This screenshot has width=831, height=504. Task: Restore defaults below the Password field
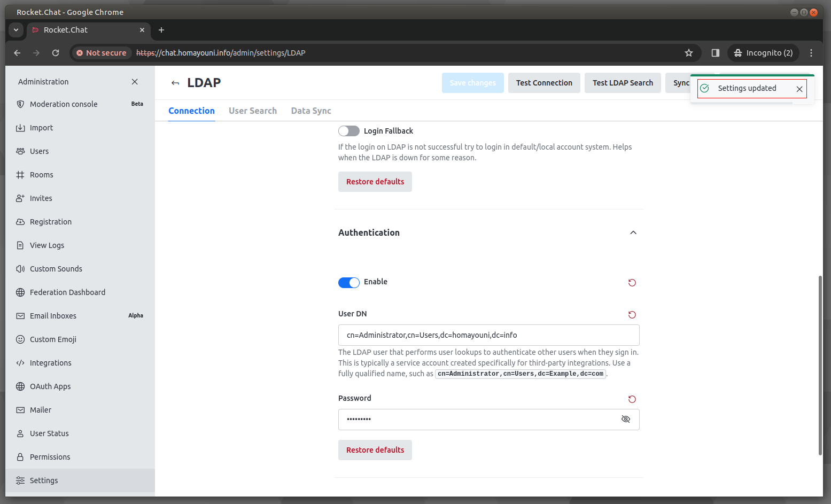375,450
